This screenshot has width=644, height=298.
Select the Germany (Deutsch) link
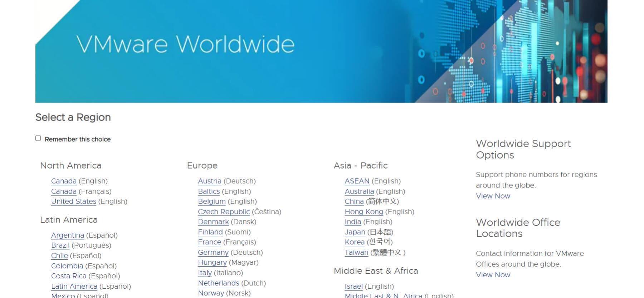tap(213, 253)
